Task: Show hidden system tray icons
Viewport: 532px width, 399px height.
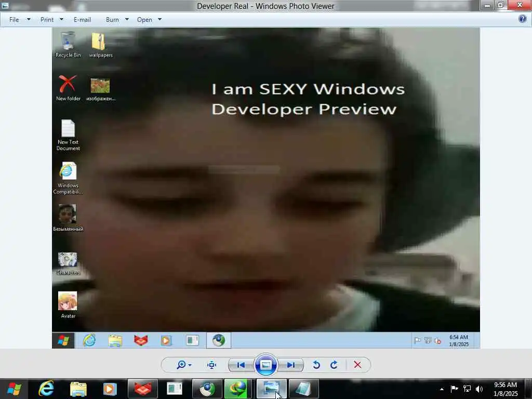Action: tap(442, 389)
